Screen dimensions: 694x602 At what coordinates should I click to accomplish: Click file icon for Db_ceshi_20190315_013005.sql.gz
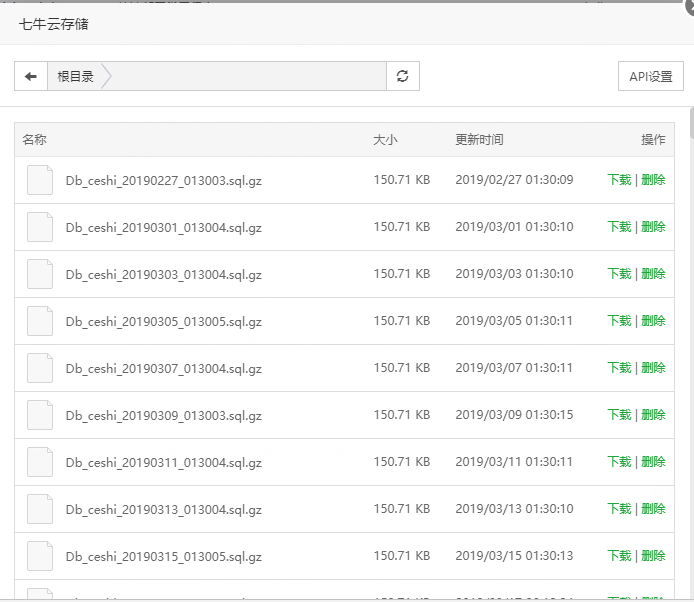coord(40,556)
